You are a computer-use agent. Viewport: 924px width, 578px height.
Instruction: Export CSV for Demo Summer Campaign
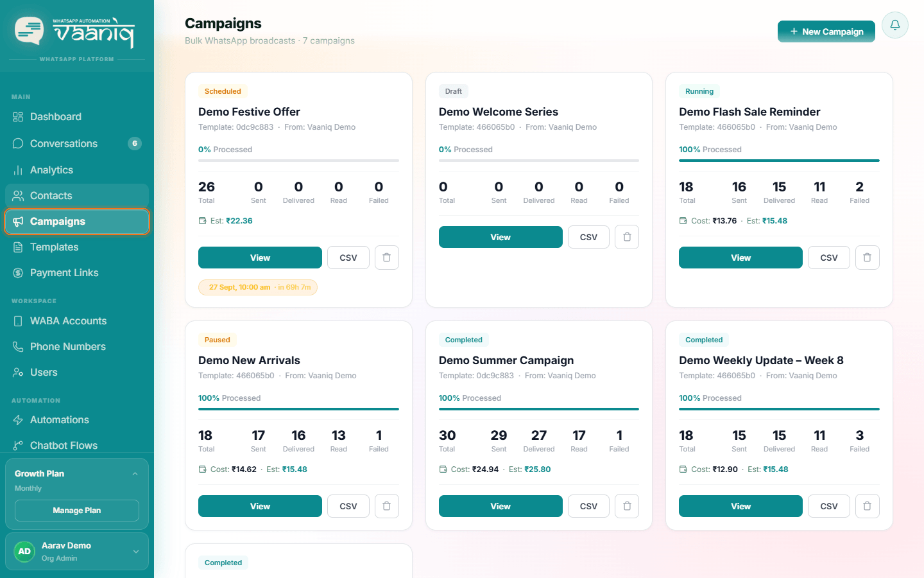tap(588, 506)
